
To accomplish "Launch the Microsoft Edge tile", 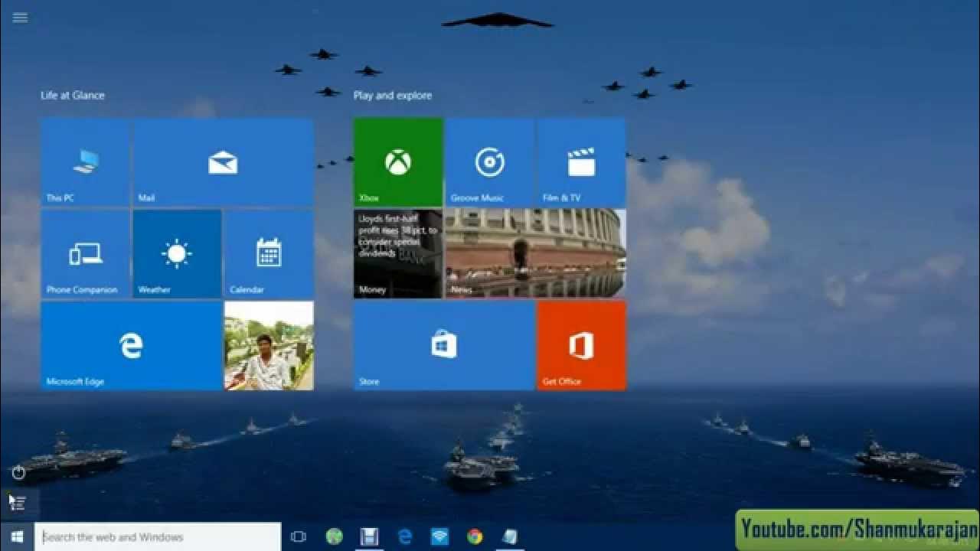I will [131, 345].
